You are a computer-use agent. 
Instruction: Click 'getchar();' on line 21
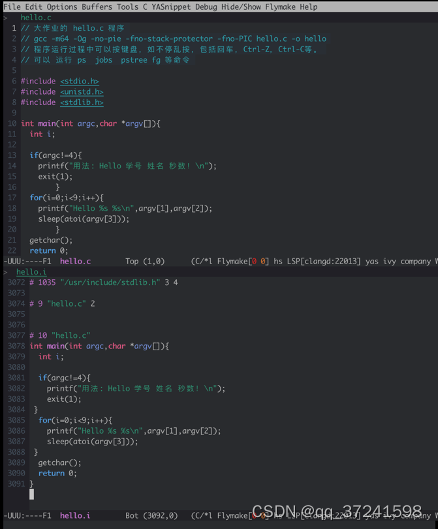click(x=51, y=240)
